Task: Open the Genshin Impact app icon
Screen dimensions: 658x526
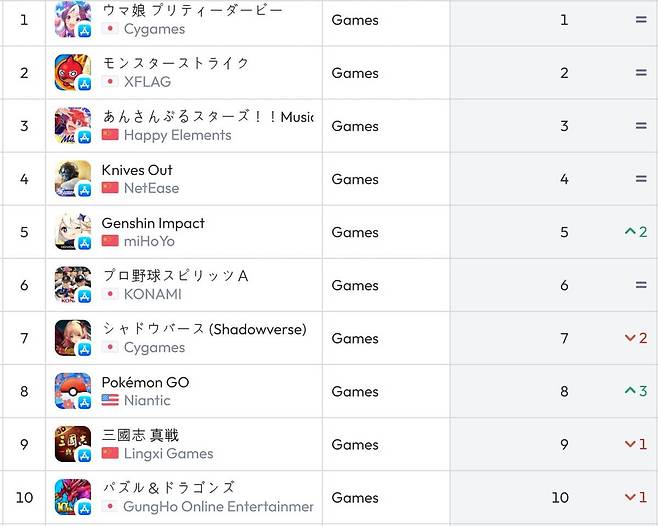Action: click(73, 232)
